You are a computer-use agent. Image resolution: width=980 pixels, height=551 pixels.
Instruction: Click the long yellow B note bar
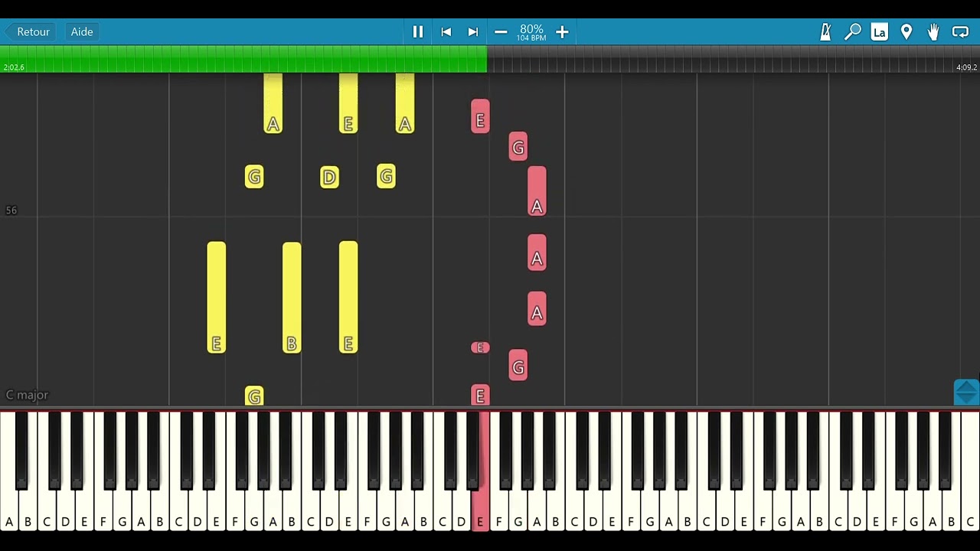[x=292, y=298]
